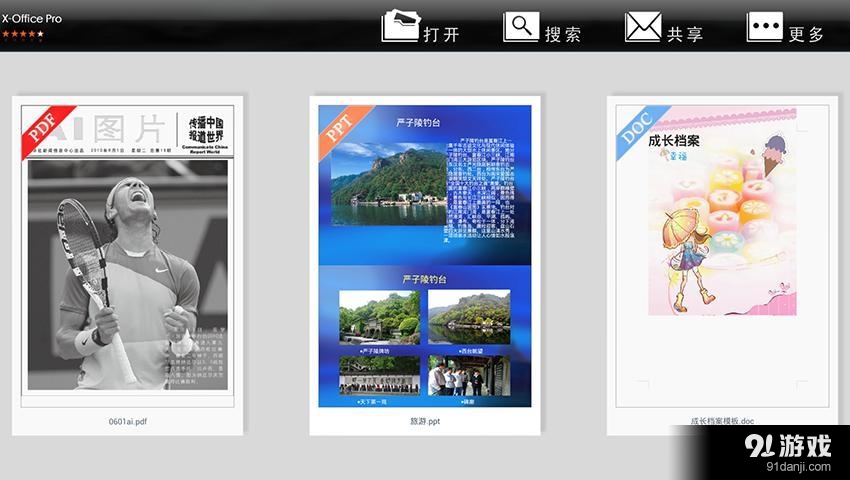Click the file name 0601ai.pdf
Viewport: 850px width, 480px height.
[x=127, y=421]
